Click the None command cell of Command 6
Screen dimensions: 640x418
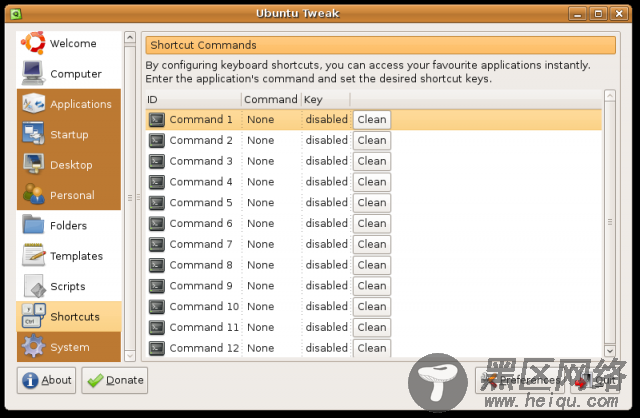(260, 224)
